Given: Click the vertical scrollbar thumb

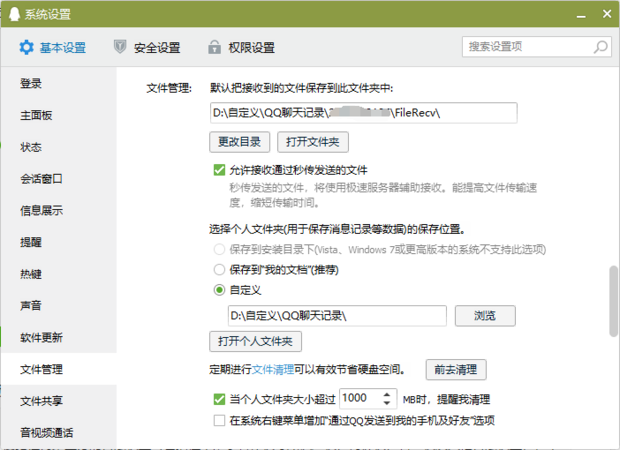Looking at the screenshot, I should tap(612, 300).
